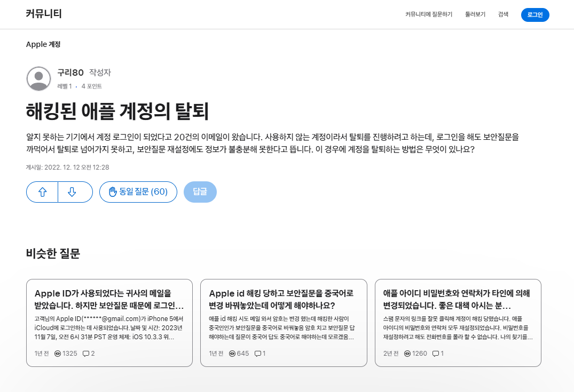Open 커뮤니티에 질문하기 in the navigation
Viewport: 574px width, 392px height.
(x=428, y=14)
